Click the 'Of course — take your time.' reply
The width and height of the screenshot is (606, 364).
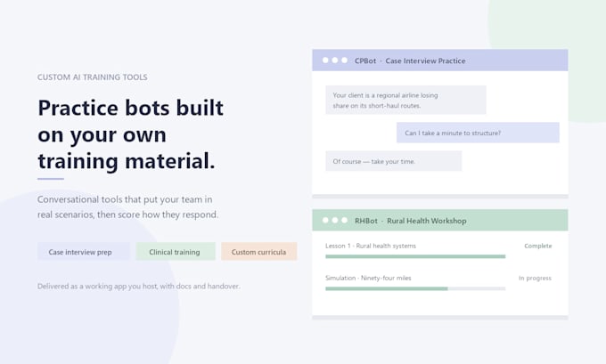tap(393, 161)
